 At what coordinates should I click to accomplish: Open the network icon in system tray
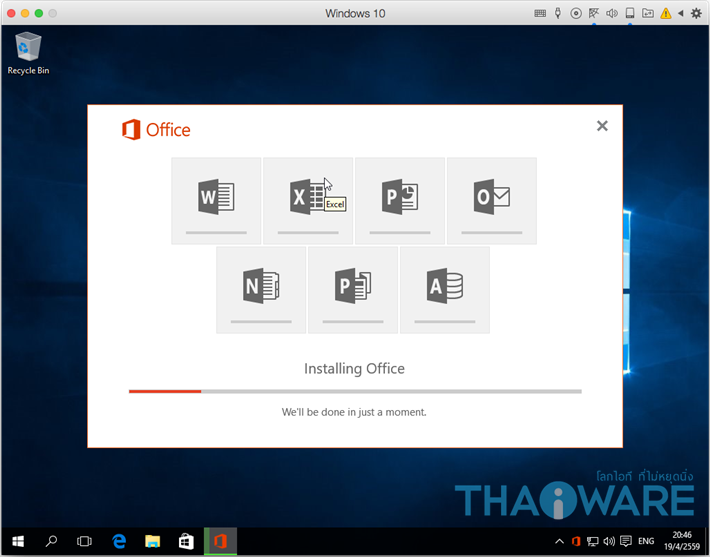pos(592,541)
